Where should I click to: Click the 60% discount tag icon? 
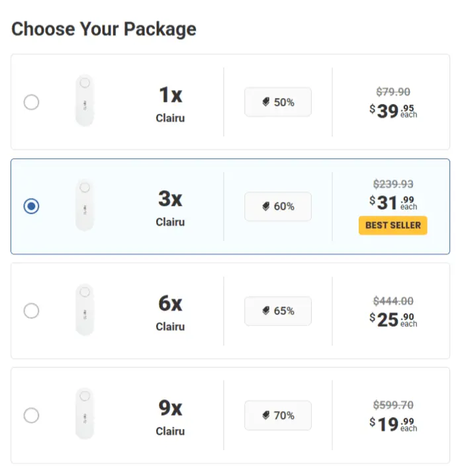click(x=266, y=207)
